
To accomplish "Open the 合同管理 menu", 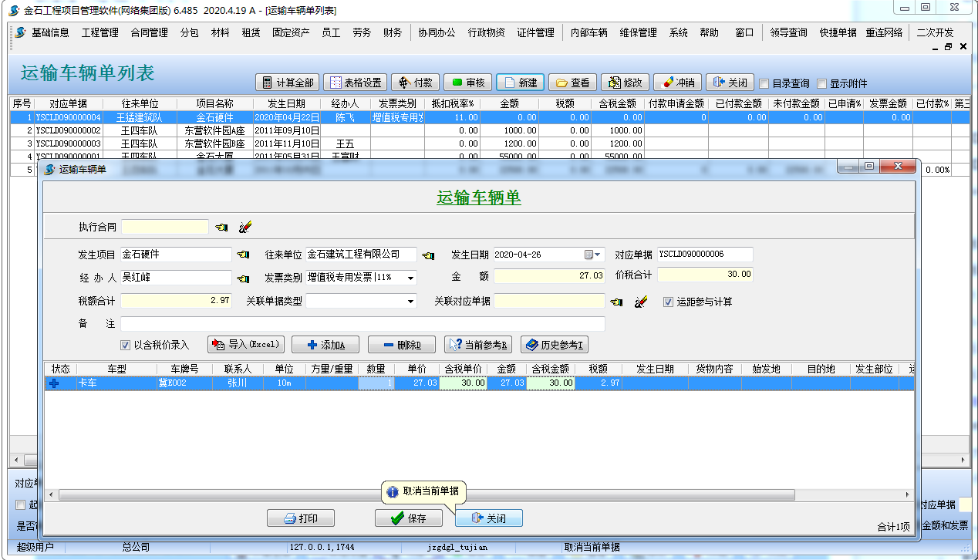I will coord(149,32).
